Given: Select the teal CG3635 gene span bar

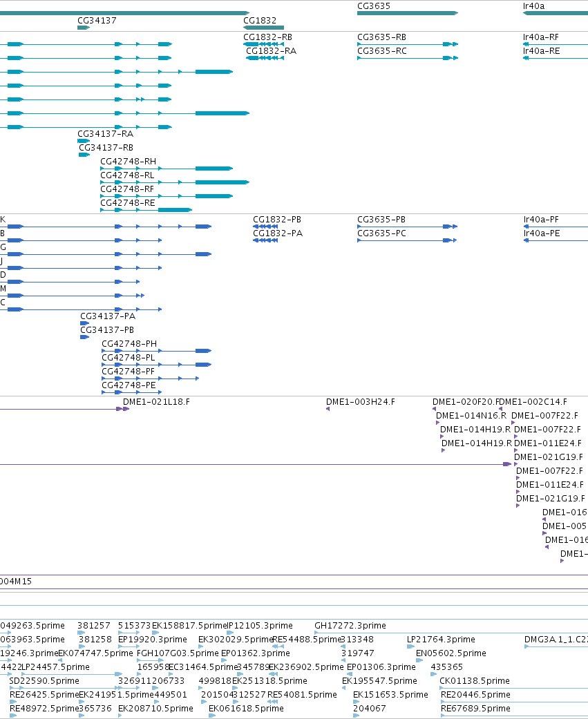Looking at the screenshot, I should 407,13.
